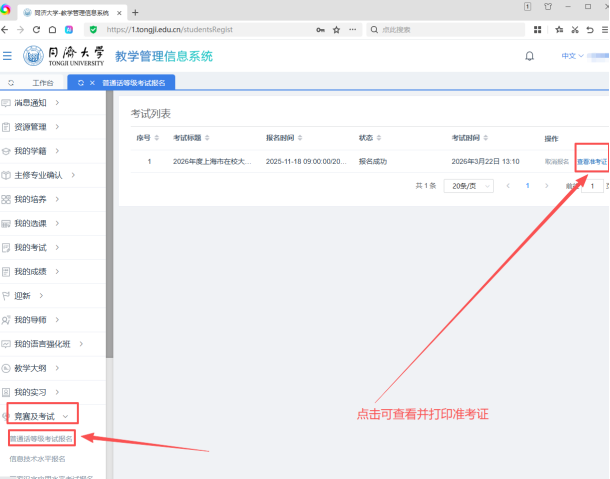Expand the 我的选课 menu
610x479 pixels.
tap(53, 223)
